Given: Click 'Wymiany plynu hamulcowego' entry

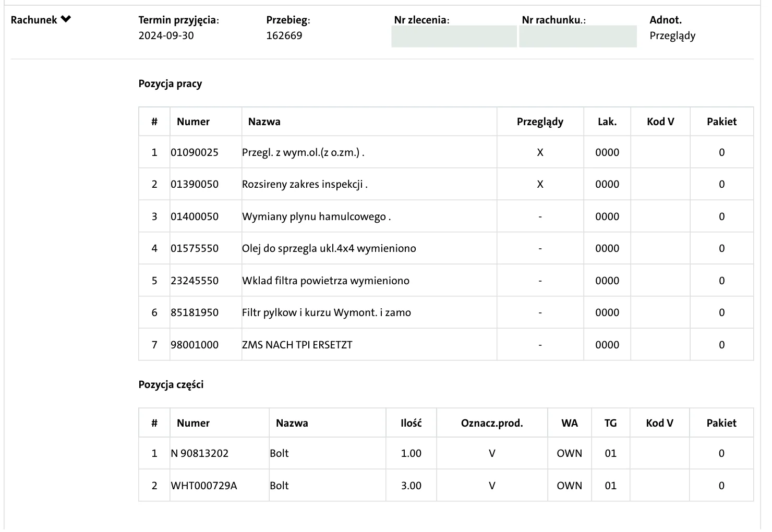Looking at the screenshot, I should point(317,216).
